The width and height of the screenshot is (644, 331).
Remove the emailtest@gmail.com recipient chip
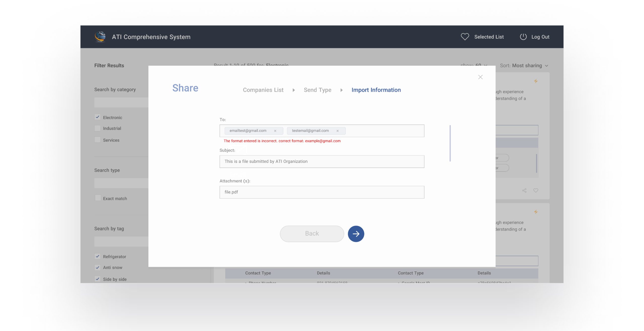275,131
